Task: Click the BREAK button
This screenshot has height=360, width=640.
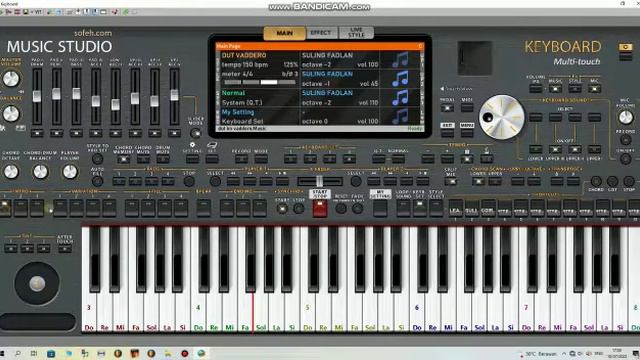Action: [204, 208]
